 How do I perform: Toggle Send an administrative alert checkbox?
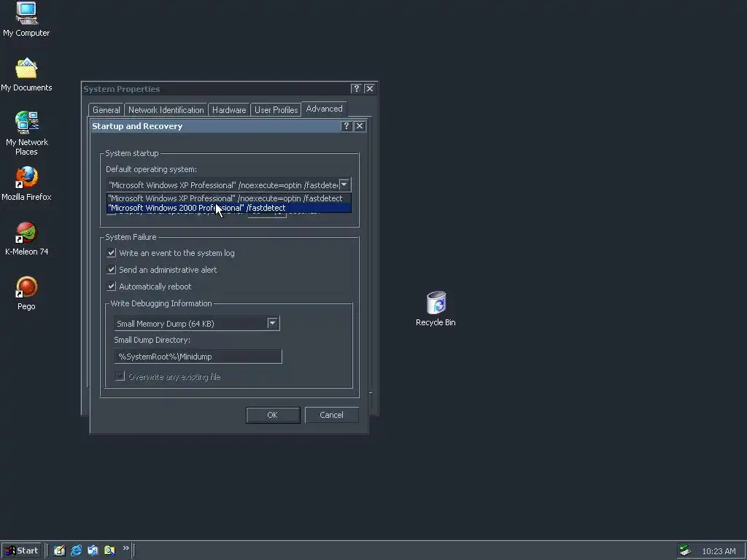[111, 270]
